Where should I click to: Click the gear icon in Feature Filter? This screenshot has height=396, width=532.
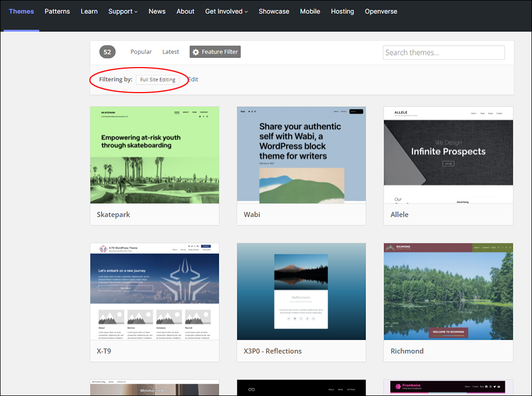click(196, 52)
